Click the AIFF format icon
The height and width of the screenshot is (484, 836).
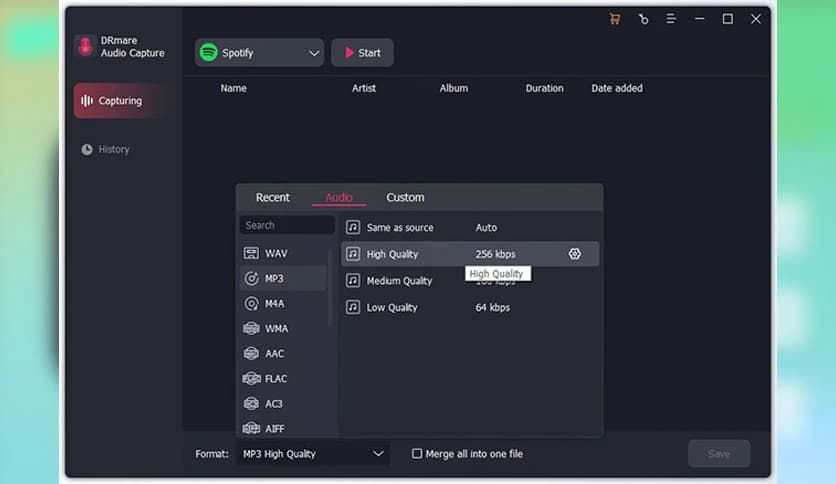251,428
